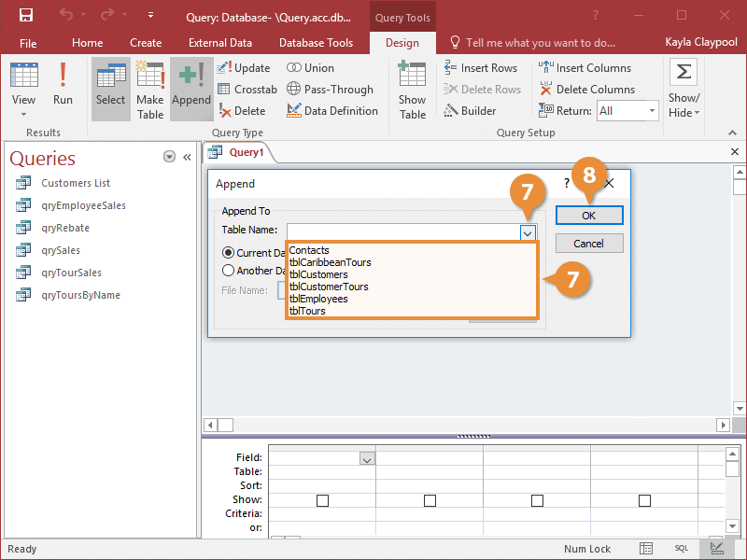Select the qryTourSales query
Viewport: 747px width, 560px height.
click(x=72, y=273)
